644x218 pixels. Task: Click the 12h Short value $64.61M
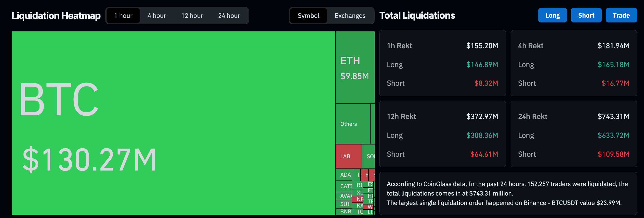pyautogui.click(x=484, y=154)
